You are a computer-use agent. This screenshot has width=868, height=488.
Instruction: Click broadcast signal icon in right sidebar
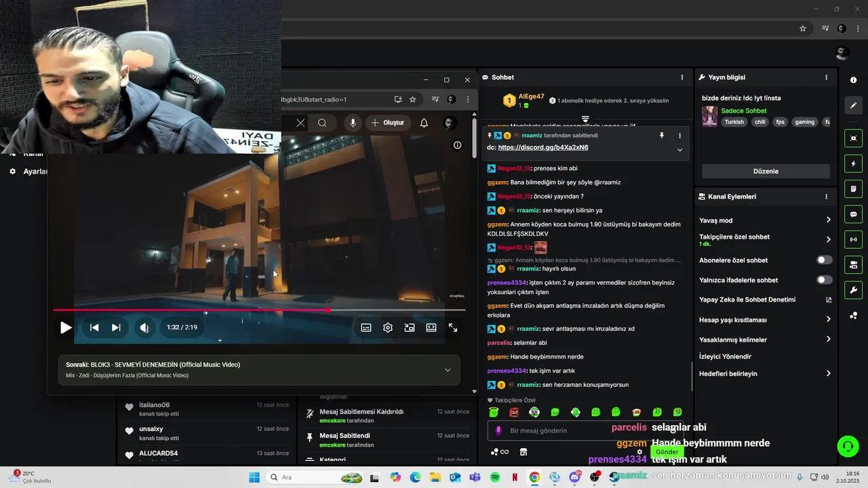coord(853,239)
